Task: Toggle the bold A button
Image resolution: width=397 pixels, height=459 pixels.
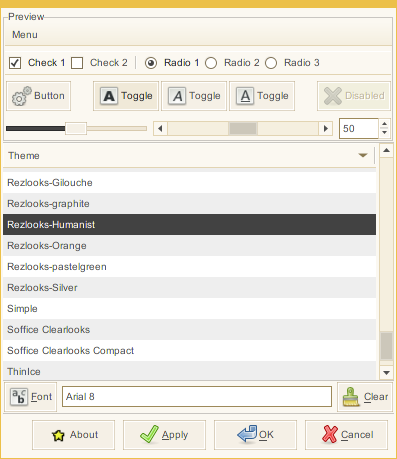Action: click(x=126, y=96)
